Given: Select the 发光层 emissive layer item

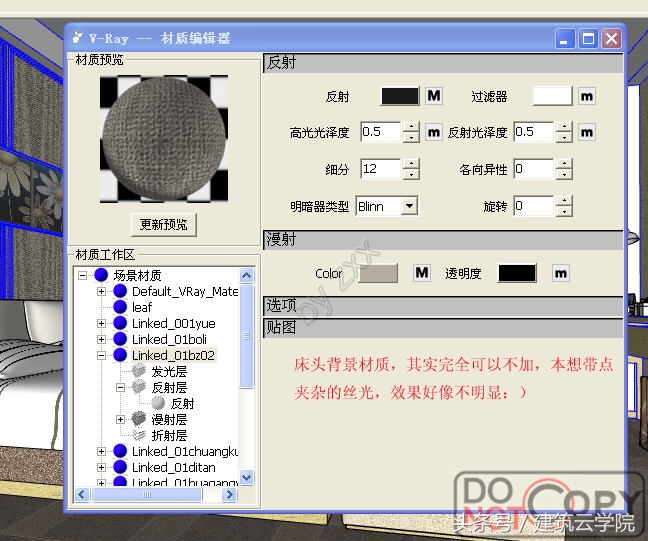Looking at the screenshot, I should pyautogui.click(x=169, y=372).
